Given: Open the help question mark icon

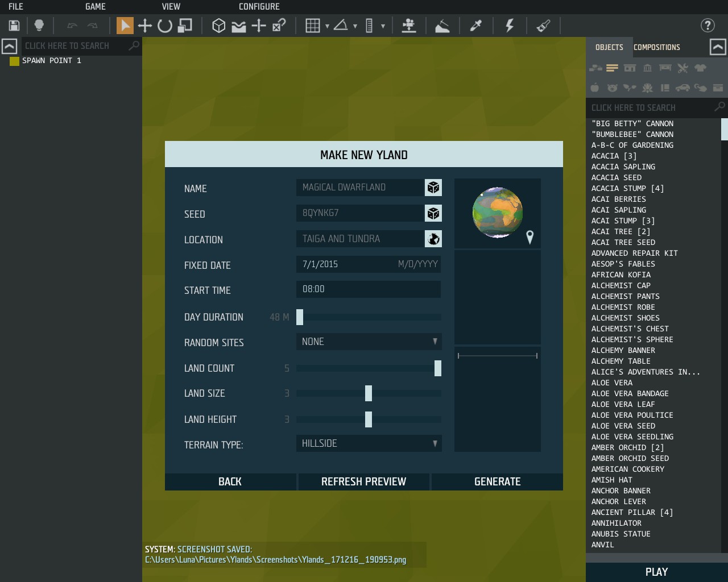Looking at the screenshot, I should point(708,26).
